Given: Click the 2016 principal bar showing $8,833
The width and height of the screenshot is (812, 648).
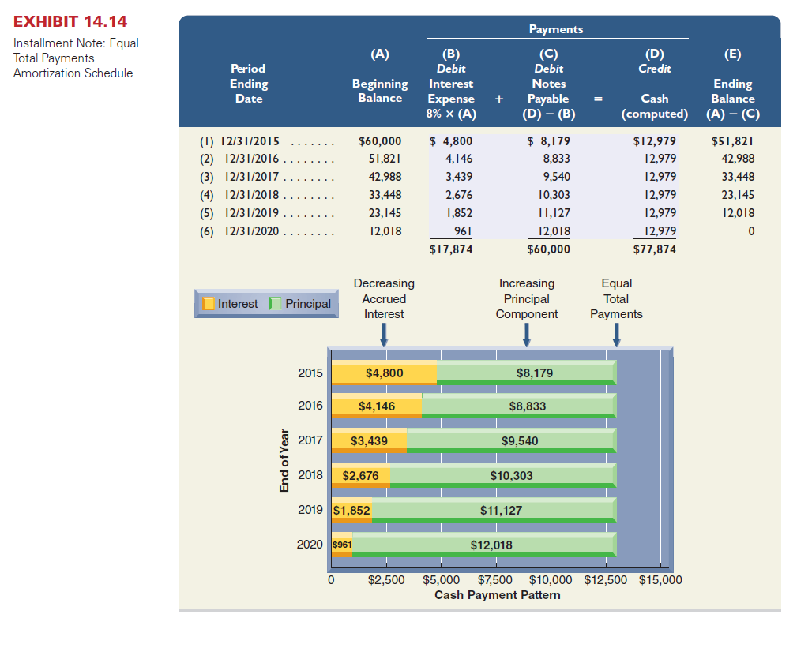Looking at the screenshot, I should coord(518,406).
